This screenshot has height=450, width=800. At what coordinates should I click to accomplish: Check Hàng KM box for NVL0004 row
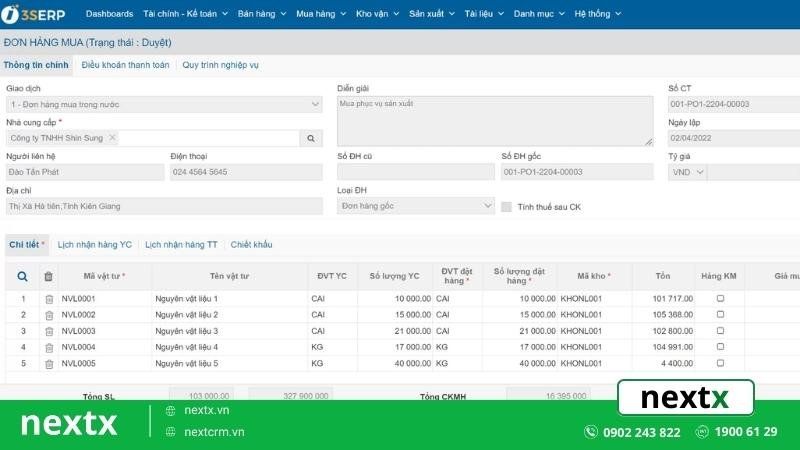720,348
